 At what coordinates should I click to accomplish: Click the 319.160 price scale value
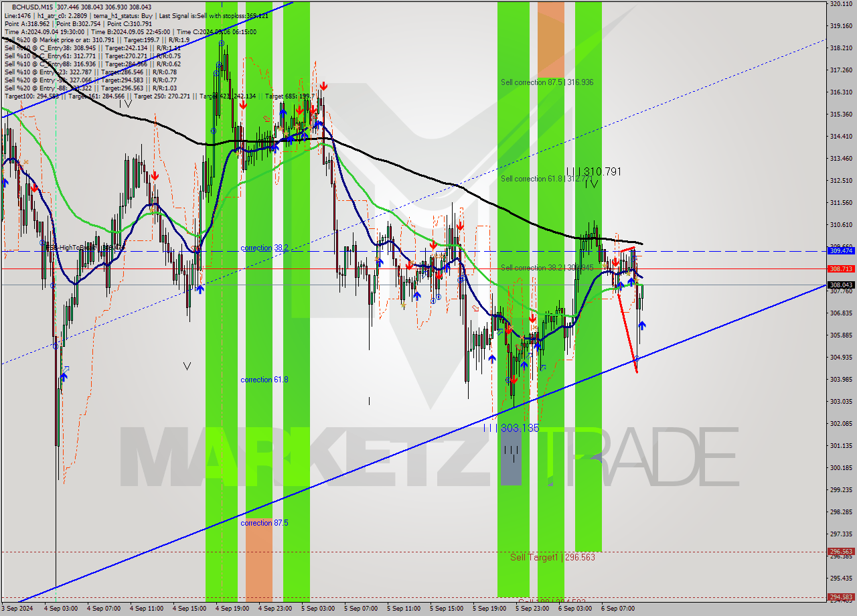(840, 26)
